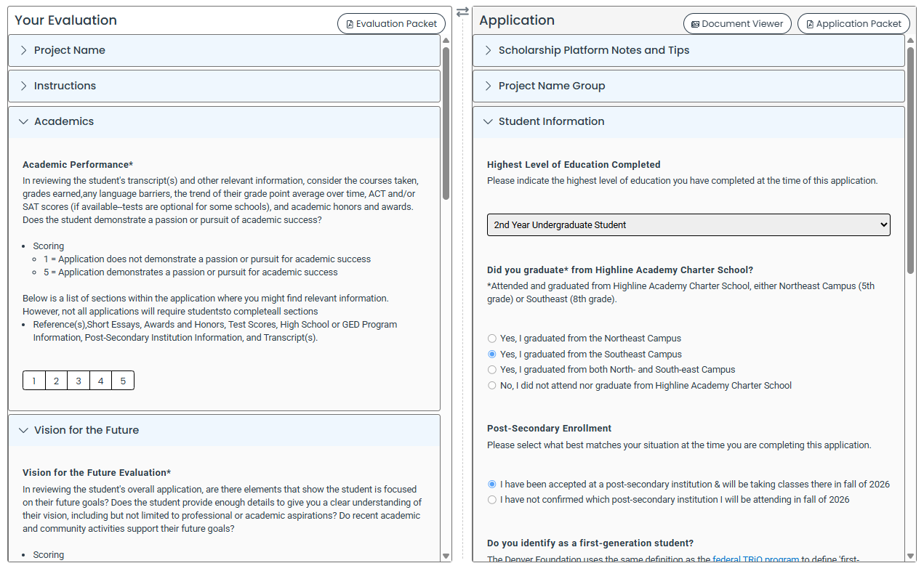Select 'graduated from both North- and South-east Campus'
The width and height of the screenshot is (924, 571).
tap(492, 370)
